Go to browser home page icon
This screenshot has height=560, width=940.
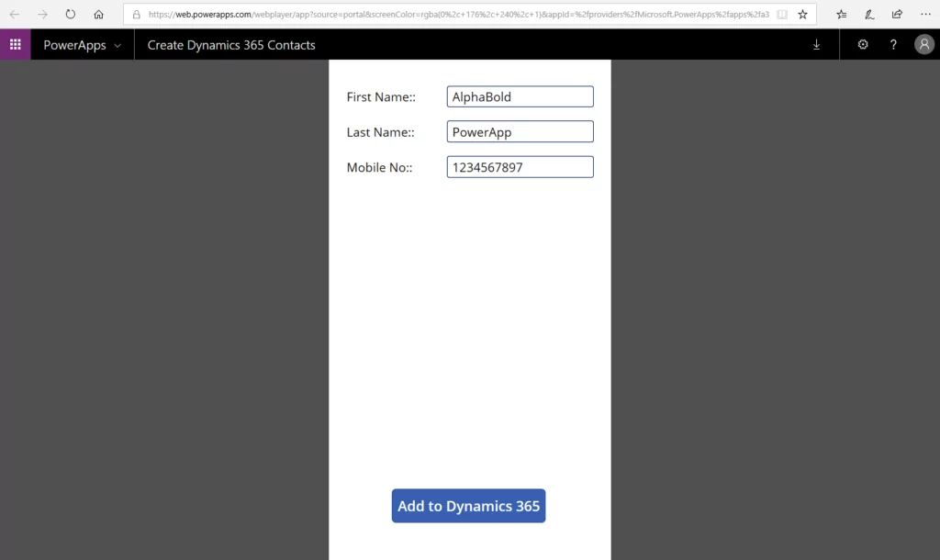(x=98, y=15)
